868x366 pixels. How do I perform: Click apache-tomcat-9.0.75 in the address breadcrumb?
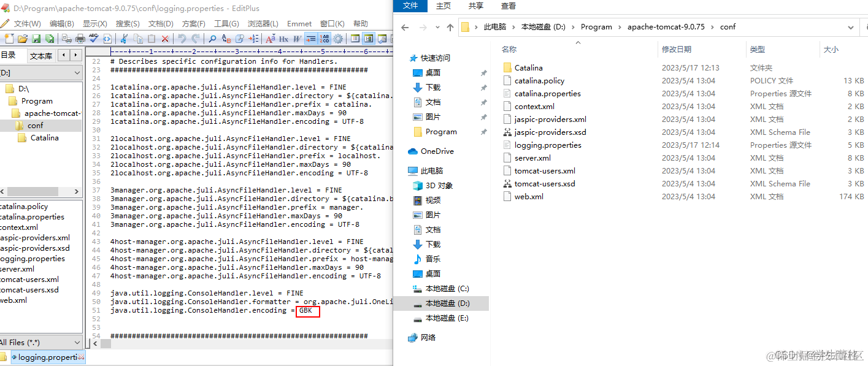666,27
